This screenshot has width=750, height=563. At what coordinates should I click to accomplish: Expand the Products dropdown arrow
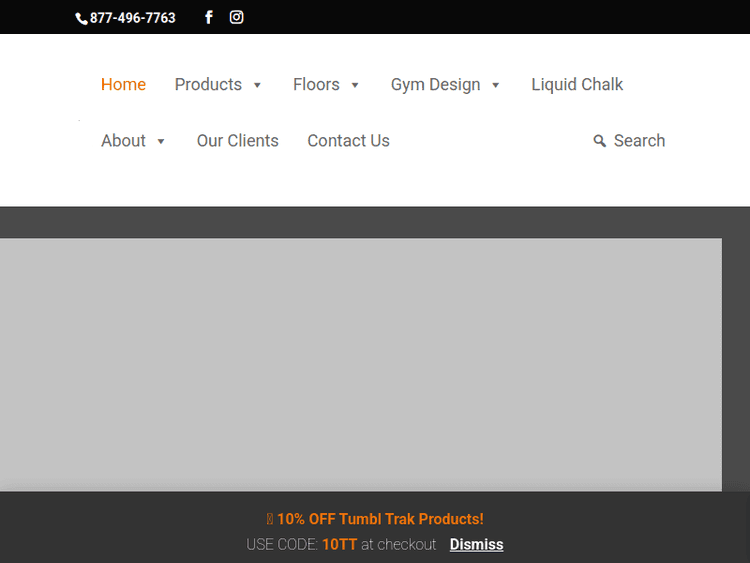(257, 86)
